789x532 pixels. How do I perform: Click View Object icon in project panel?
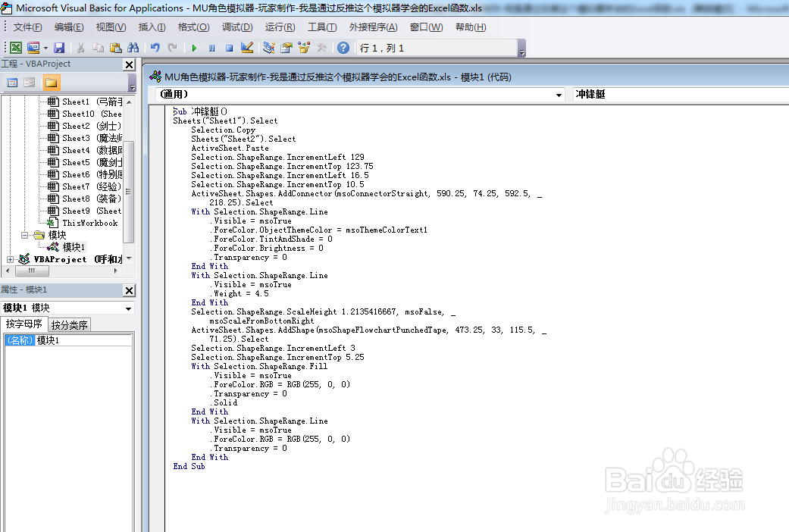click(x=30, y=83)
